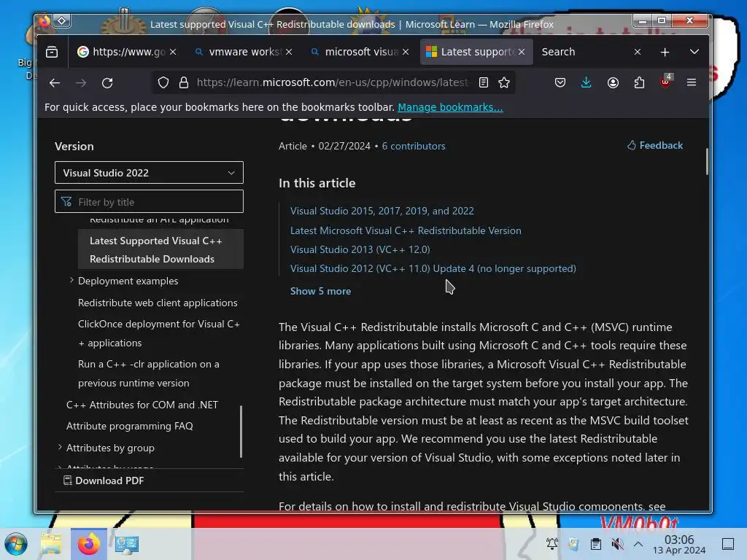Close the Search tab
747x560 pixels.
click(x=638, y=52)
